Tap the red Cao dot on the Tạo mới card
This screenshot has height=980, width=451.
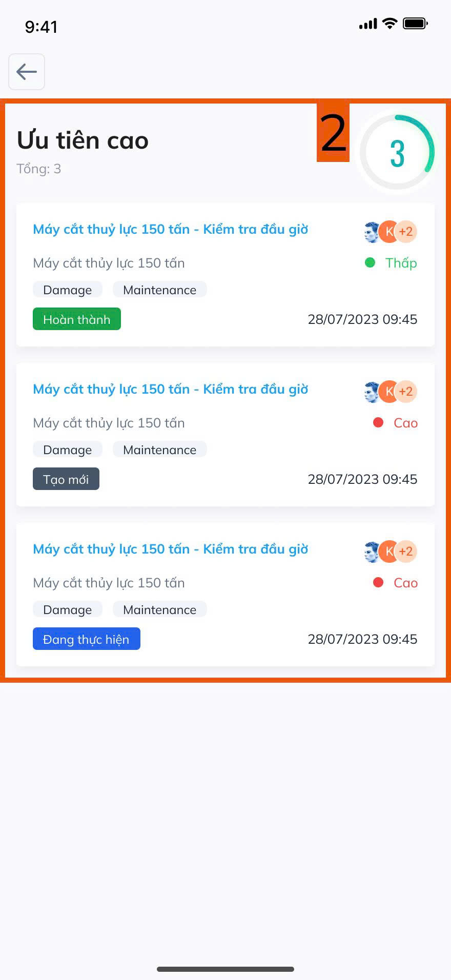click(378, 423)
